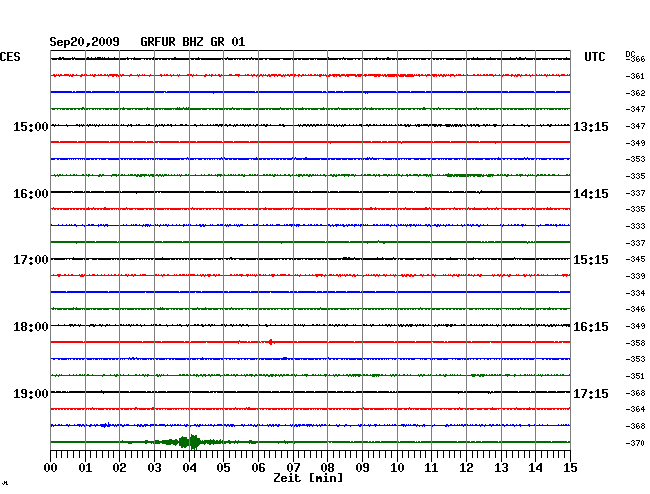Click the '18:00' local time label
Screen dimensions: 650x494
(31, 327)
